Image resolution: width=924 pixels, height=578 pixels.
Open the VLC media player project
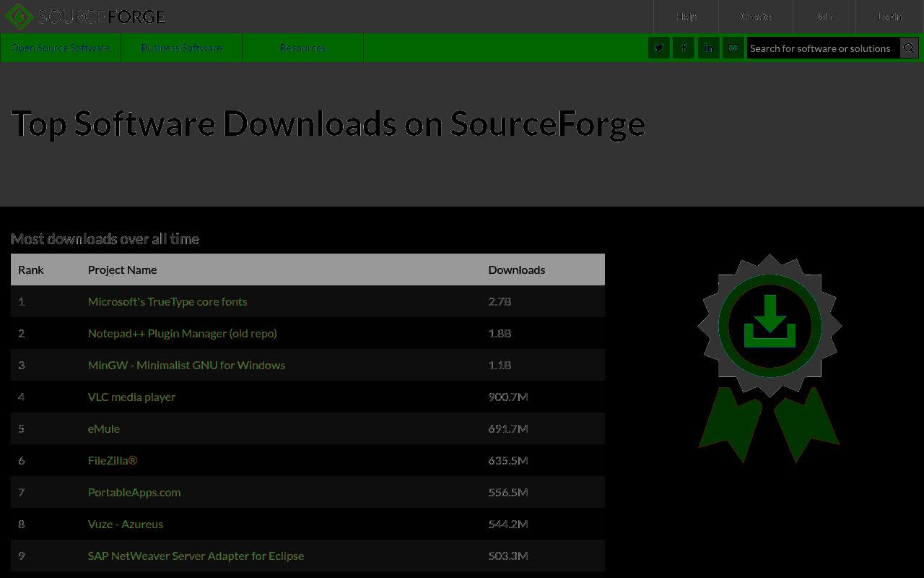coord(131,397)
